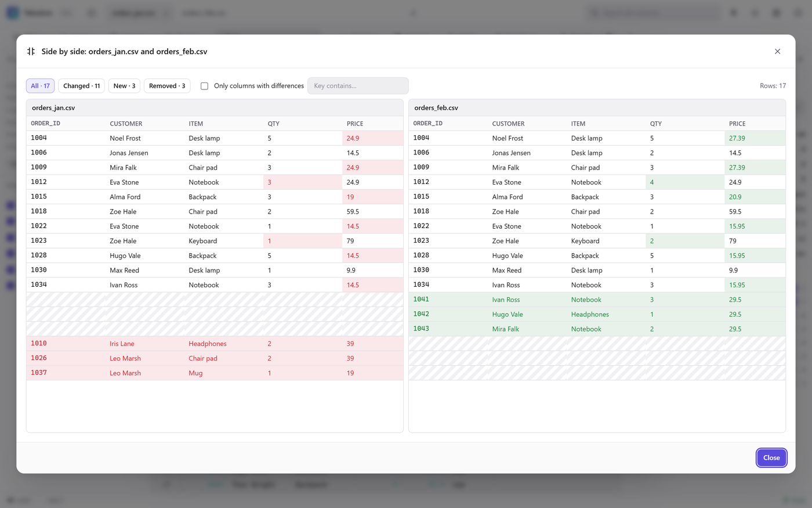Screen dimensions: 812x508
Task: Click QTY header in orders_jan.csv table
Action: (x=274, y=124)
